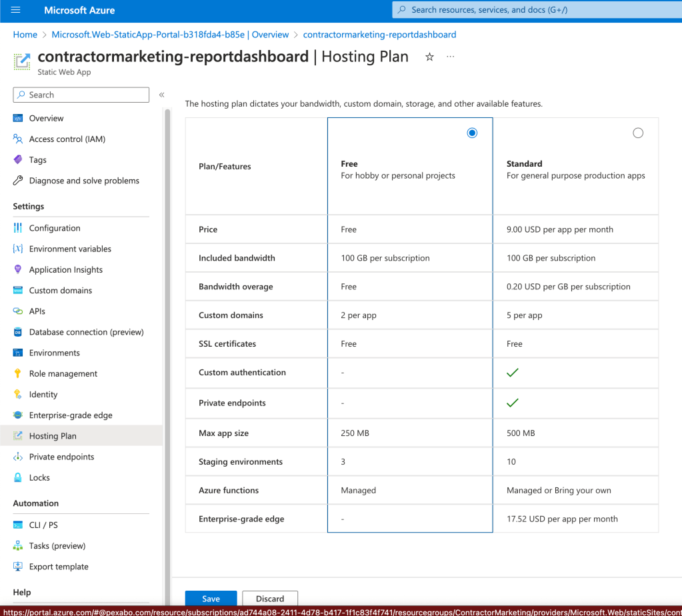Click the Custom domains icon
This screenshot has width=682, height=616.
click(18, 290)
